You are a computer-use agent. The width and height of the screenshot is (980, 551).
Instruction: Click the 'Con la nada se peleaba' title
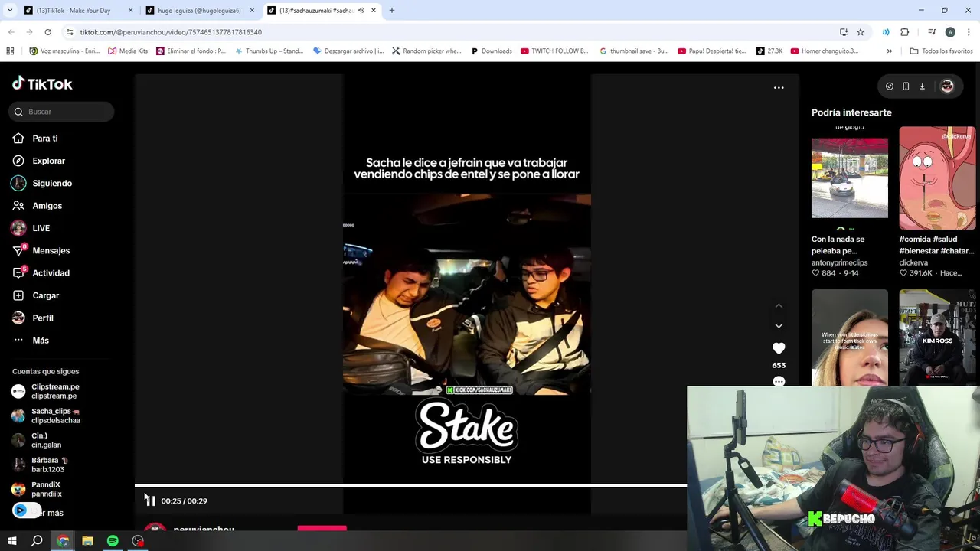pos(838,245)
